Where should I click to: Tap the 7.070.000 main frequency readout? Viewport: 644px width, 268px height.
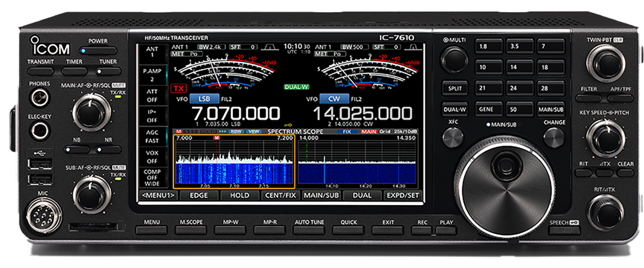click(x=235, y=113)
